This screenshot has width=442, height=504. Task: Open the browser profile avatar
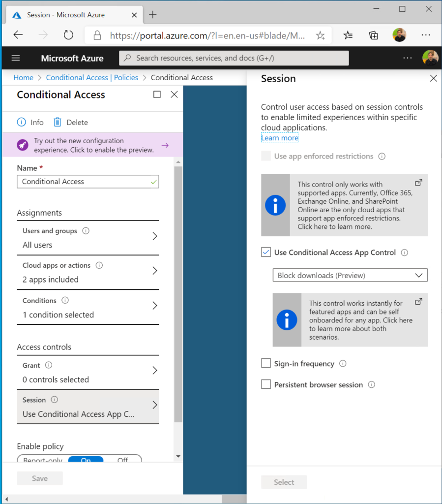click(399, 35)
